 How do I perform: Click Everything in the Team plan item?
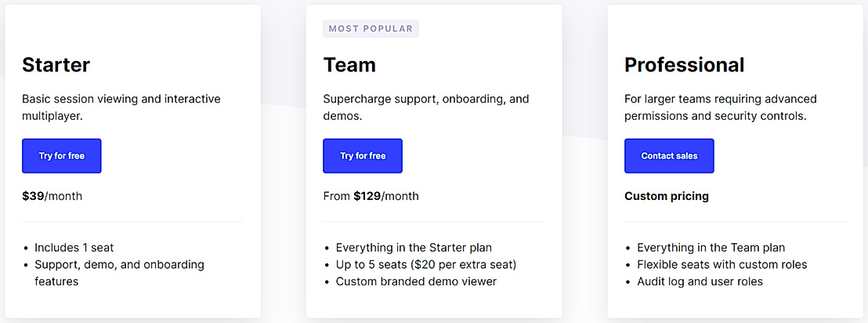tap(711, 248)
